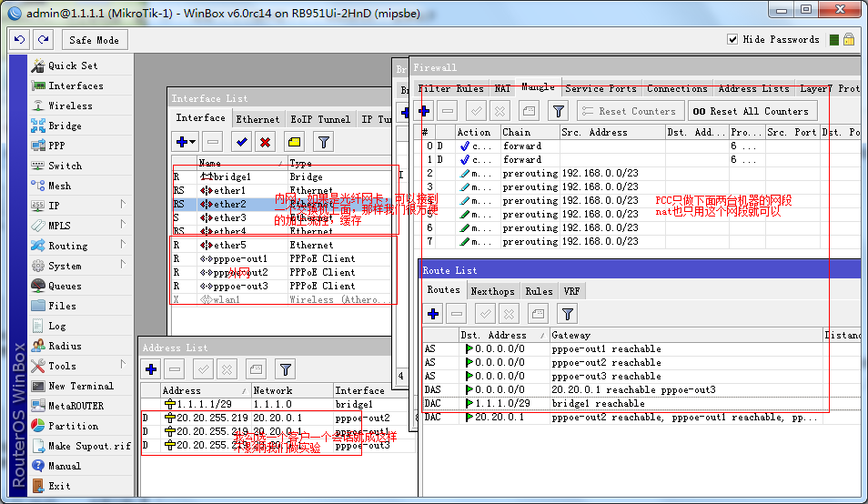The width and height of the screenshot is (868, 504).
Task: Open Mesh in sidebar
Action: (59, 186)
